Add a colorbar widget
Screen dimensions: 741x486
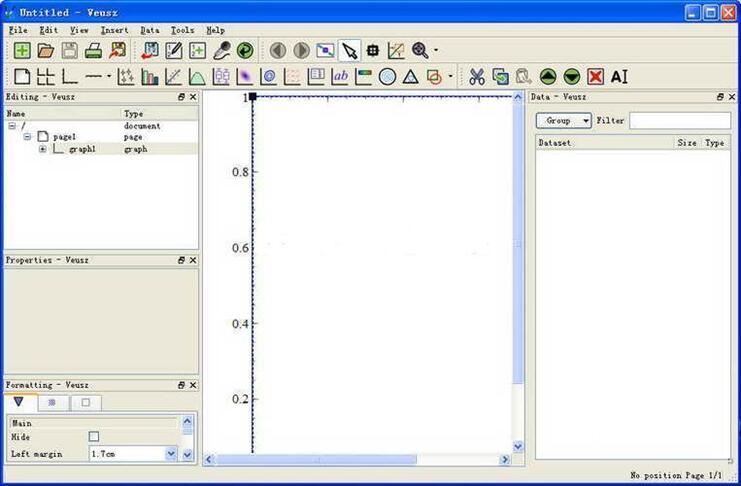pyautogui.click(x=363, y=77)
